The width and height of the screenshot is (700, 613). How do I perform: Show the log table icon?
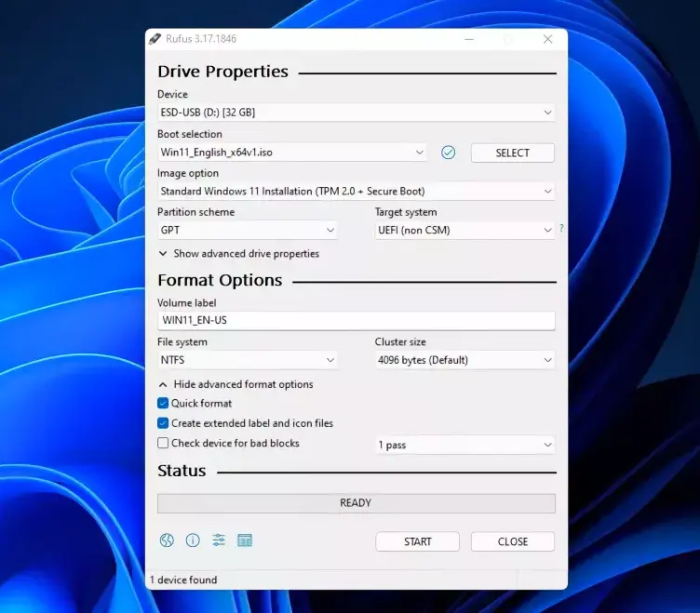tap(245, 540)
